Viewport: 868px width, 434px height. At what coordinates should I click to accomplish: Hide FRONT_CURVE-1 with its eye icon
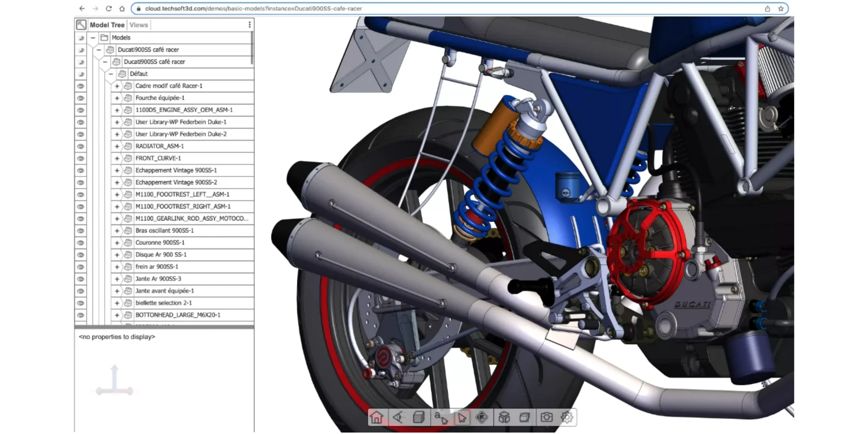point(81,158)
